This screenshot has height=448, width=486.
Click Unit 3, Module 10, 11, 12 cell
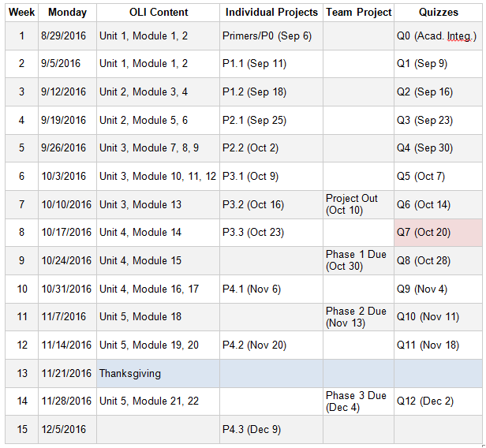[x=158, y=177]
